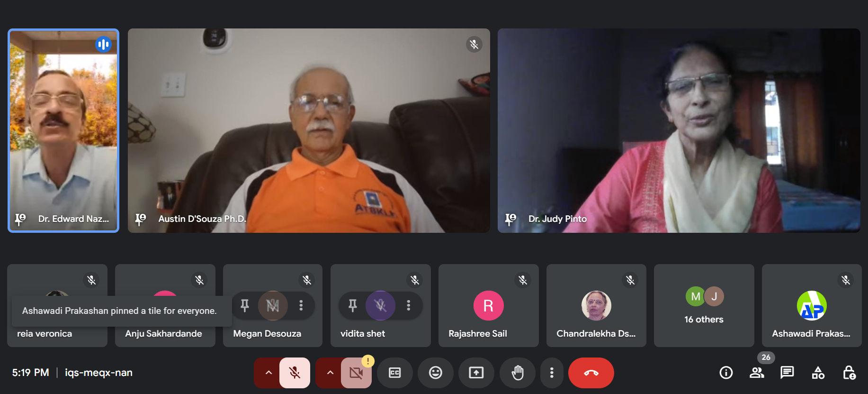Raise your hand

518,373
